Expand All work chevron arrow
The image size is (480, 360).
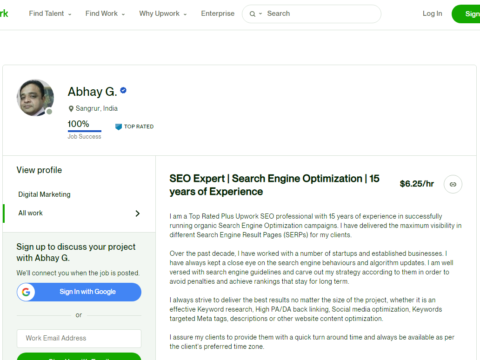coord(137,213)
